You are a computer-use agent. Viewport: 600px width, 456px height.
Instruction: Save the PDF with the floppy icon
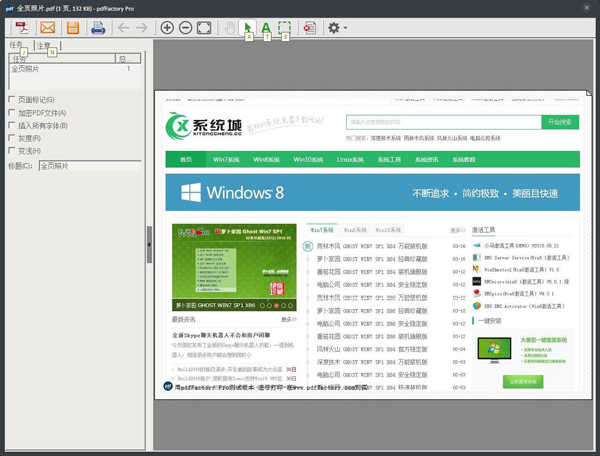coord(73,28)
